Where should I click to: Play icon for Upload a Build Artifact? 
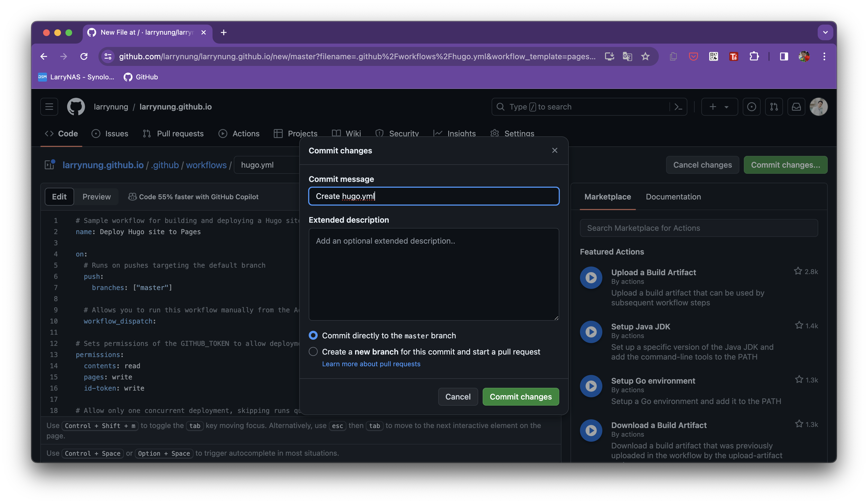(591, 278)
